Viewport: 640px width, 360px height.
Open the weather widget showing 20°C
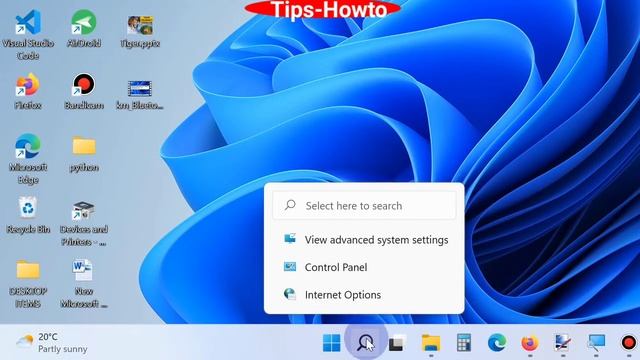pos(52,342)
